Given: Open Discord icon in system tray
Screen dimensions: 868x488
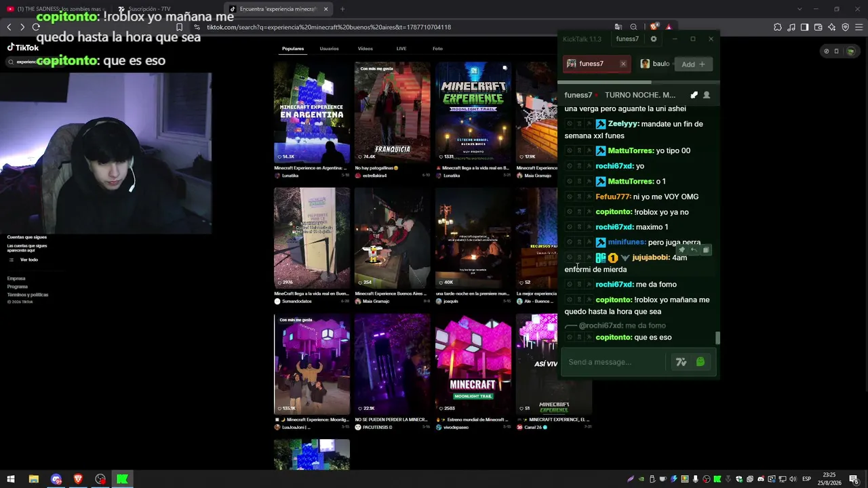Looking at the screenshot, I should coord(761,479).
